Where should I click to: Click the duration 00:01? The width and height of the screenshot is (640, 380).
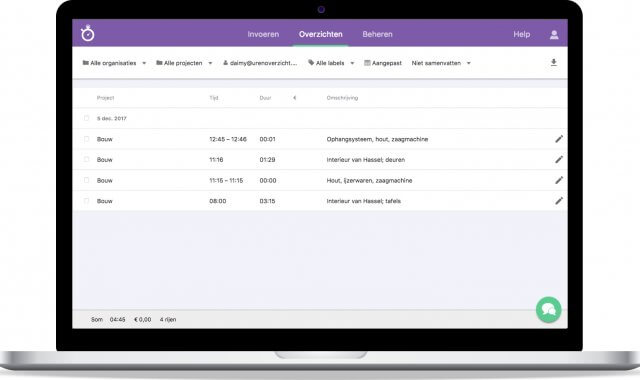pyautogui.click(x=267, y=139)
